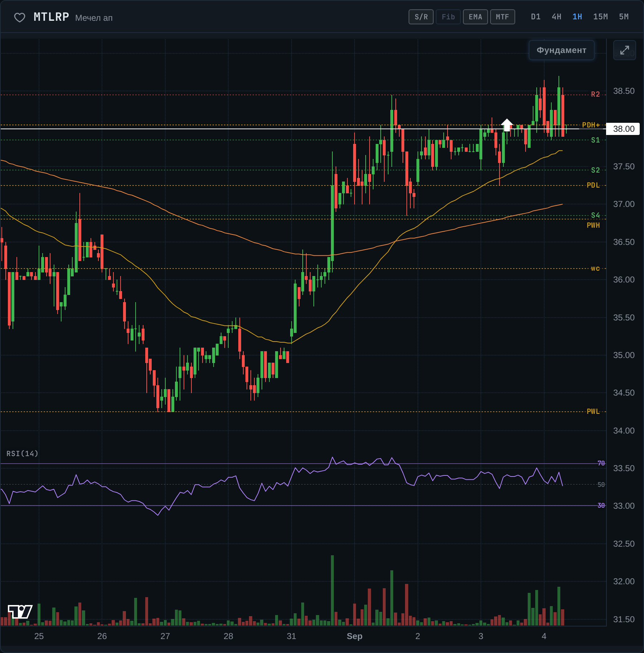Click the S4 support level label
The width and height of the screenshot is (644, 653).
tap(595, 215)
